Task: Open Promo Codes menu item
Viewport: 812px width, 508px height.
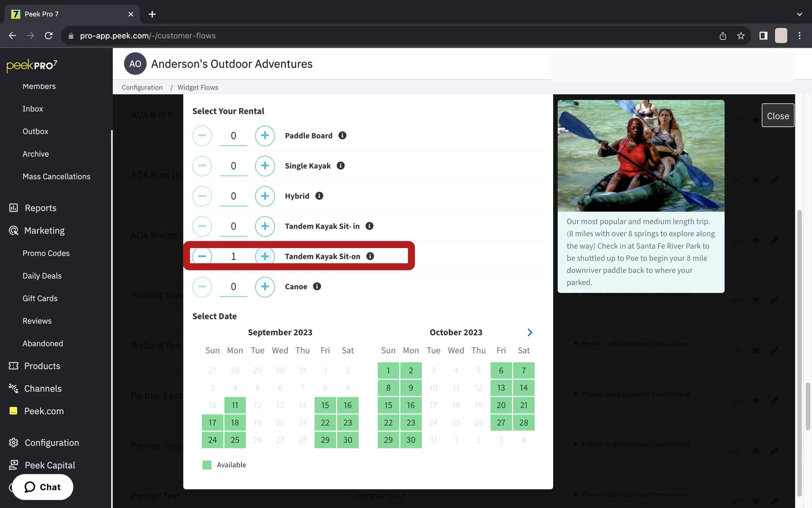Action: (46, 253)
